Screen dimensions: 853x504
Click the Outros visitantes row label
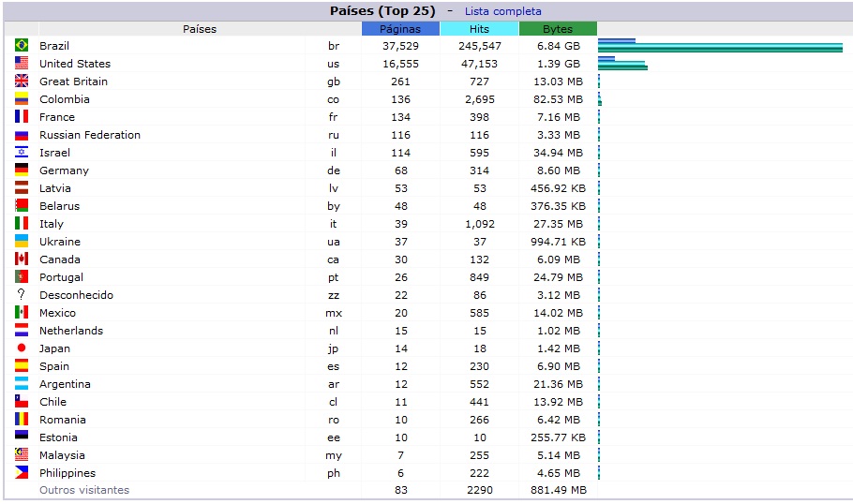click(84, 490)
